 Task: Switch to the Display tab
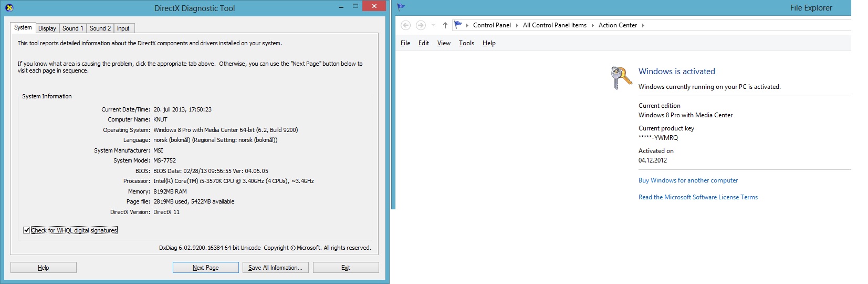click(47, 28)
